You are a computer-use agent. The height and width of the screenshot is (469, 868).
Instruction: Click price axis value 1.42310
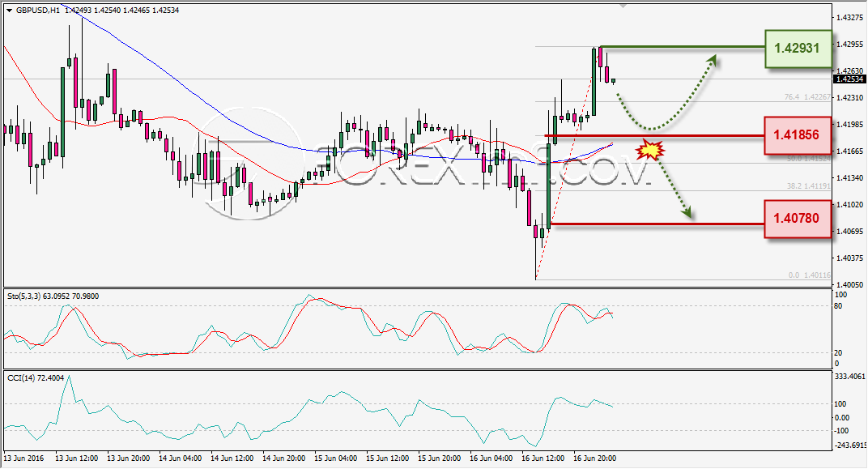pos(849,98)
